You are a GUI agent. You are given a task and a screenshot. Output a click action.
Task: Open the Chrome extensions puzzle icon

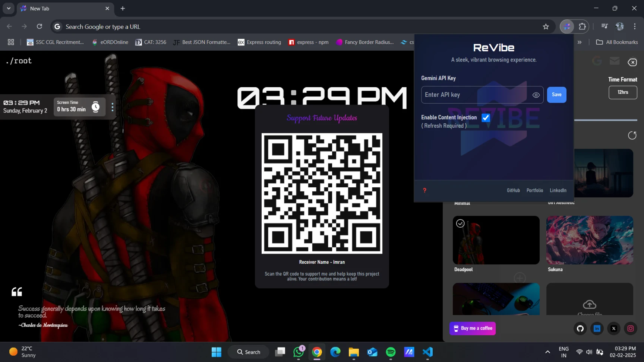582,26
